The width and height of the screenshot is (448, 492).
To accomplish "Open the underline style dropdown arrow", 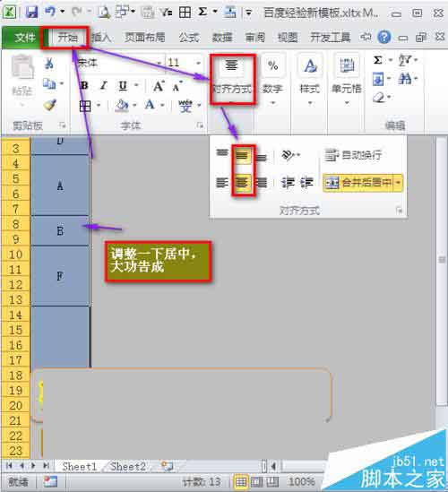I will (x=136, y=86).
